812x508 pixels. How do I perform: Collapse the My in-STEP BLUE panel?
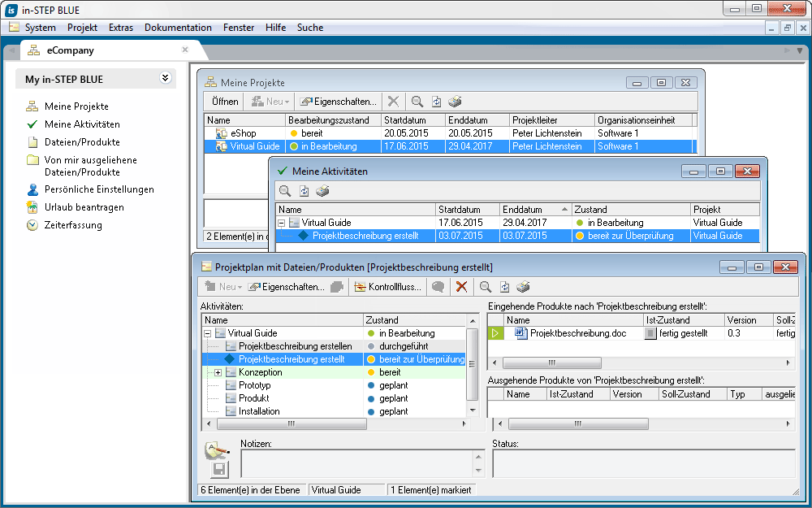pos(165,79)
